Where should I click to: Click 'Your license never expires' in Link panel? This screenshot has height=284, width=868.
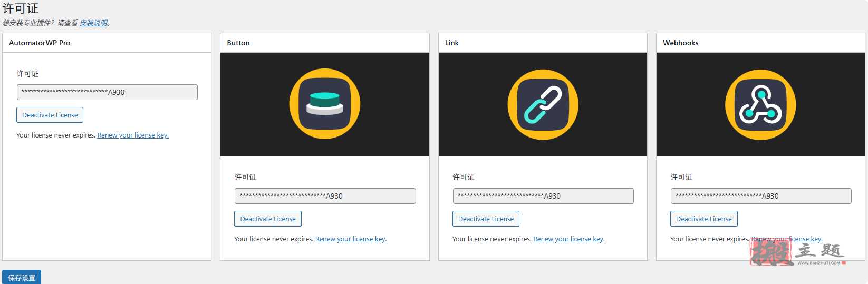click(x=491, y=239)
